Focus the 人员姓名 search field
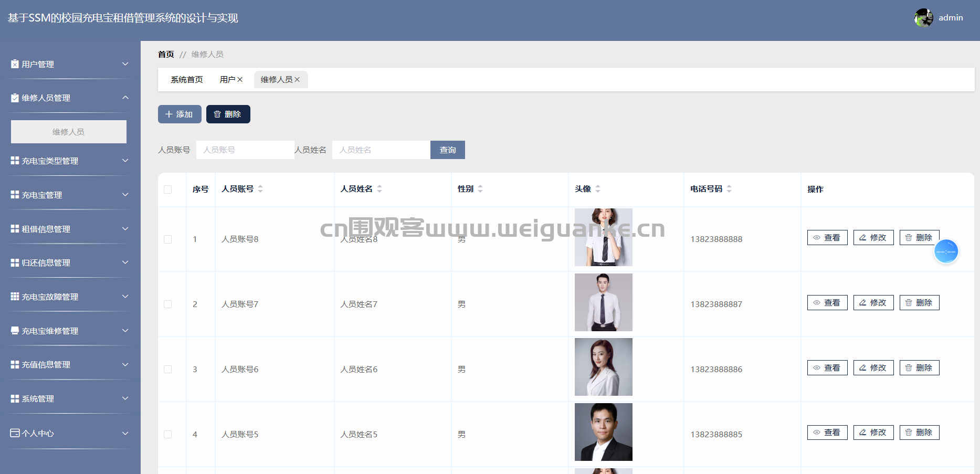Screen dimensions: 980x474 coord(381,150)
